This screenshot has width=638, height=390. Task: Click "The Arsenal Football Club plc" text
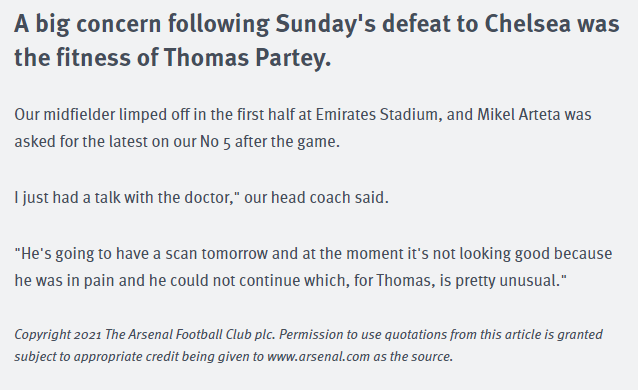[190, 335]
